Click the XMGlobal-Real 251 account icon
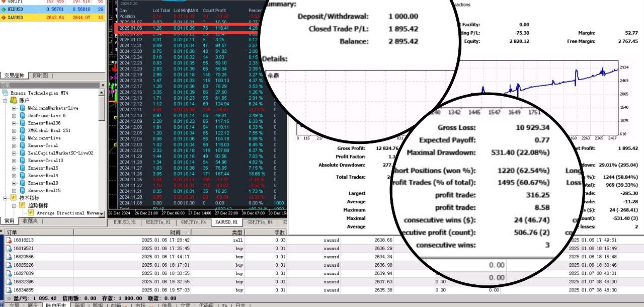This screenshot has width=644, height=307. pos(22,130)
